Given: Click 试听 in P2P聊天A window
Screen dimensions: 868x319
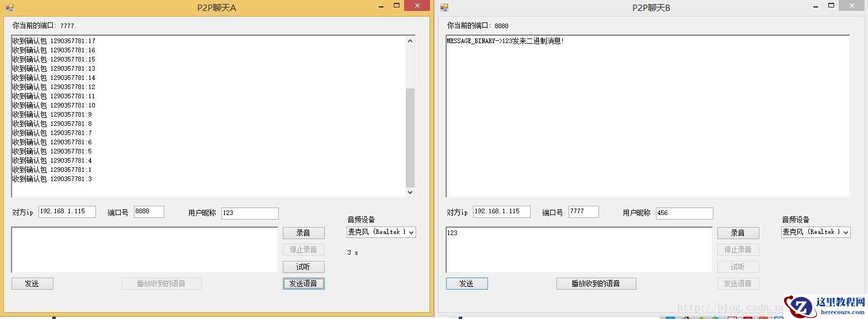Looking at the screenshot, I should point(304,267).
